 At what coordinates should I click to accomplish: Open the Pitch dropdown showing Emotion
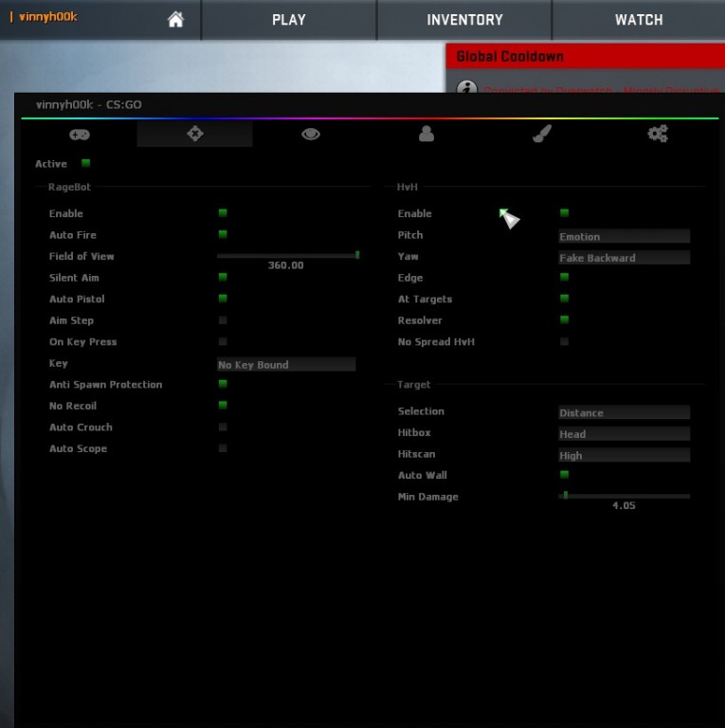coord(624,236)
